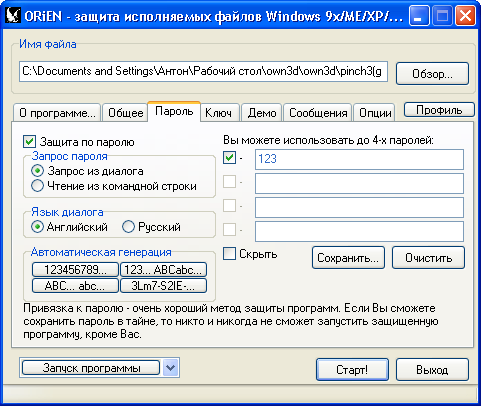Click the fourth empty password field

click(359, 231)
